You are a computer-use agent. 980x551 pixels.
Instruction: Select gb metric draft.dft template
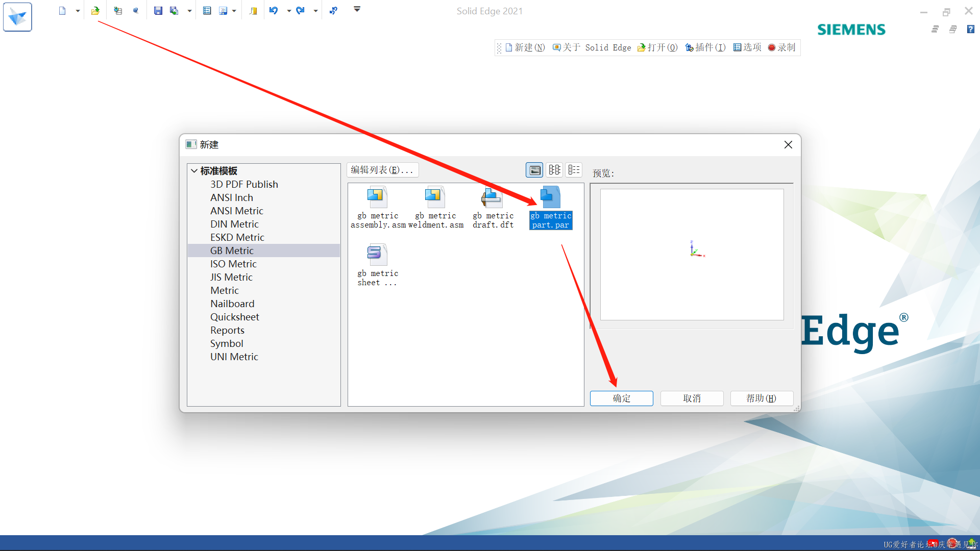pos(493,208)
